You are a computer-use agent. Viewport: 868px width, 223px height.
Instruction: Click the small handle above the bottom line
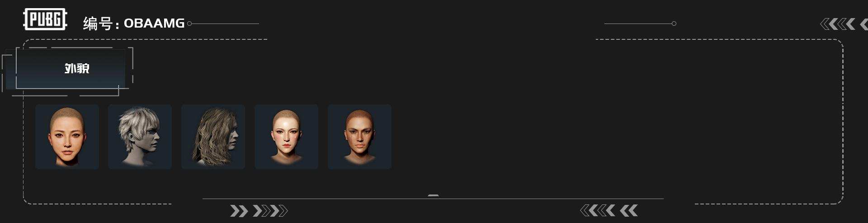pyautogui.click(x=433, y=195)
